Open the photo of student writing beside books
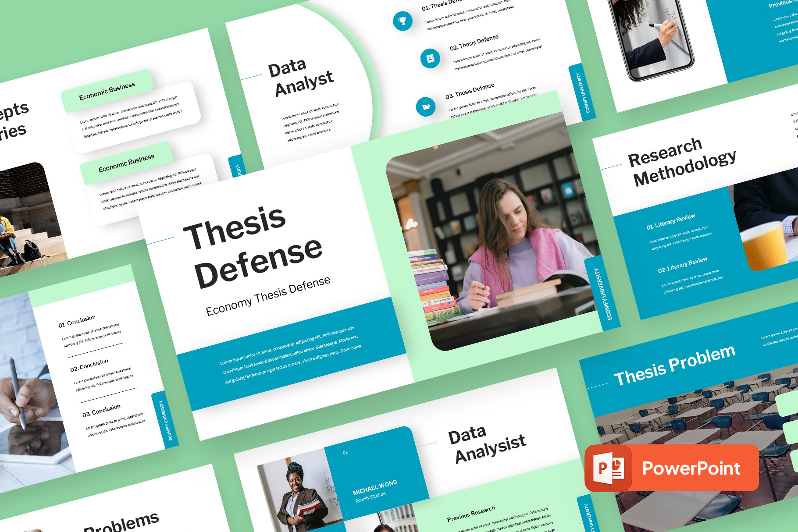This screenshot has height=532, width=798. pyautogui.click(x=495, y=237)
